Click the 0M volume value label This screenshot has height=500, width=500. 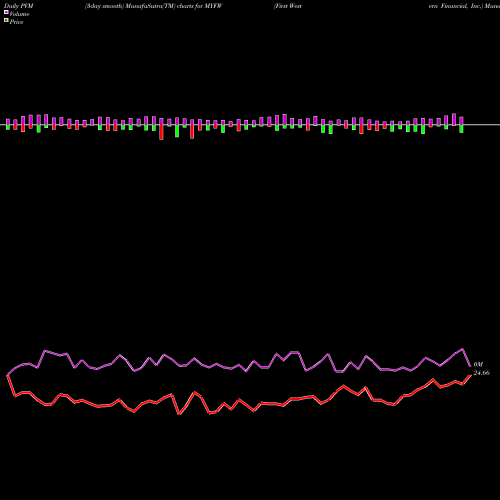click(x=478, y=365)
